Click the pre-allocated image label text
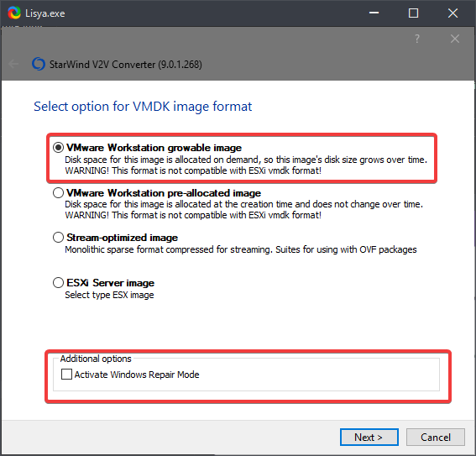The width and height of the screenshot is (476, 456). point(164,193)
